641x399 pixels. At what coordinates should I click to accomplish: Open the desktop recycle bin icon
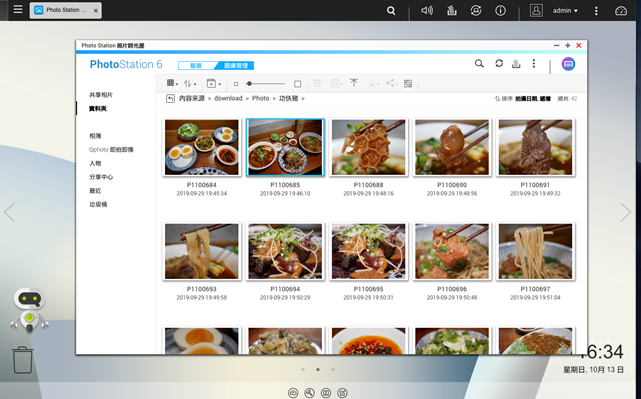(22, 360)
